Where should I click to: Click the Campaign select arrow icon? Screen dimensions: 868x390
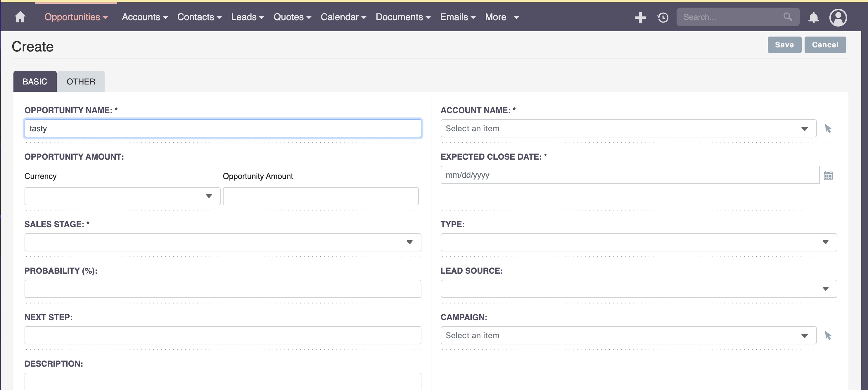coord(828,335)
